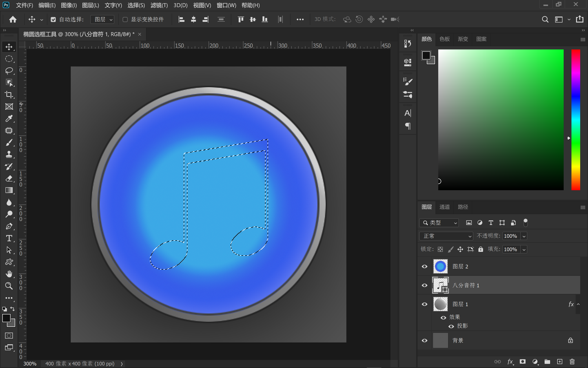Switch to the 通道 tab
The height and width of the screenshot is (368, 588).
pyautogui.click(x=444, y=207)
